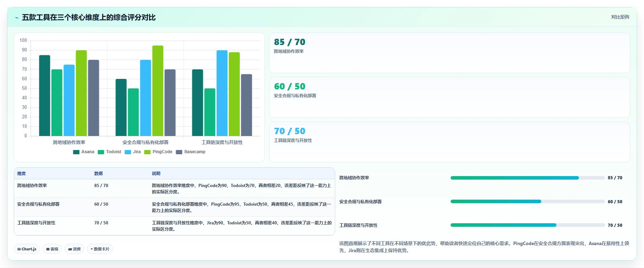Click the Todoist bar in the 安全合规与私有化部署 group

pyautogui.click(x=133, y=112)
